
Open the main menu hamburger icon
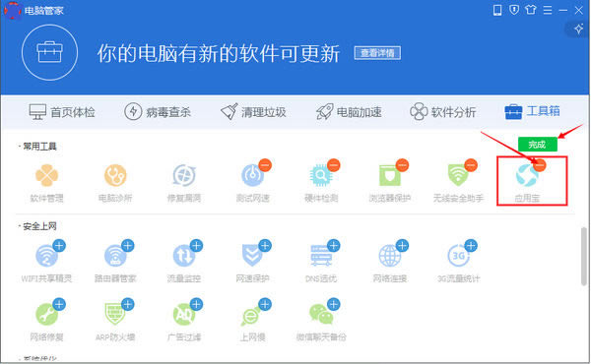pyautogui.click(x=548, y=10)
